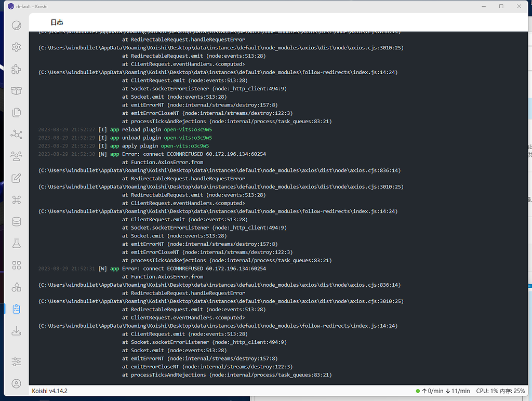Image resolution: width=532 pixels, height=401 pixels.
Task: Open the four-squares grid icon
Action: (x=16, y=265)
